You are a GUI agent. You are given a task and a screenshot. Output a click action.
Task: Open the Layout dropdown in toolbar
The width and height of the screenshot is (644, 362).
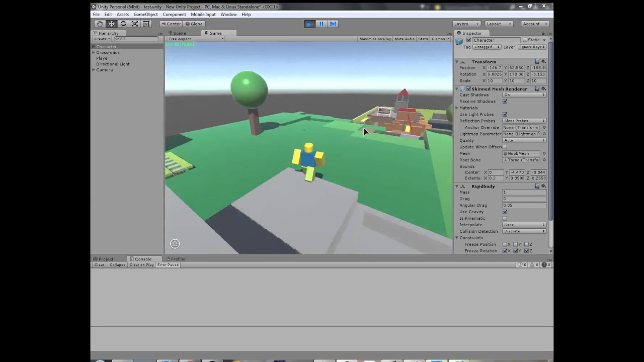tap(499, 24)
